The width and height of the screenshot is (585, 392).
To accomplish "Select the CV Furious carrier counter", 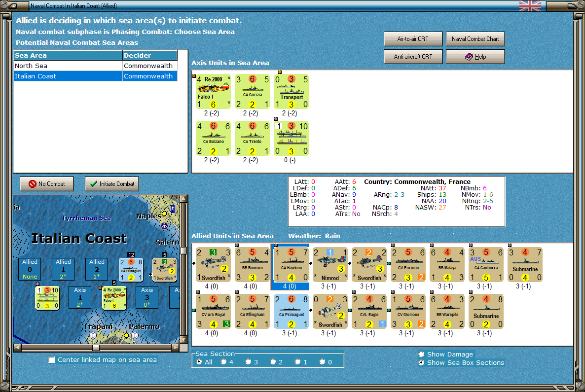I will pyautogui.click(x=408, y=264).
